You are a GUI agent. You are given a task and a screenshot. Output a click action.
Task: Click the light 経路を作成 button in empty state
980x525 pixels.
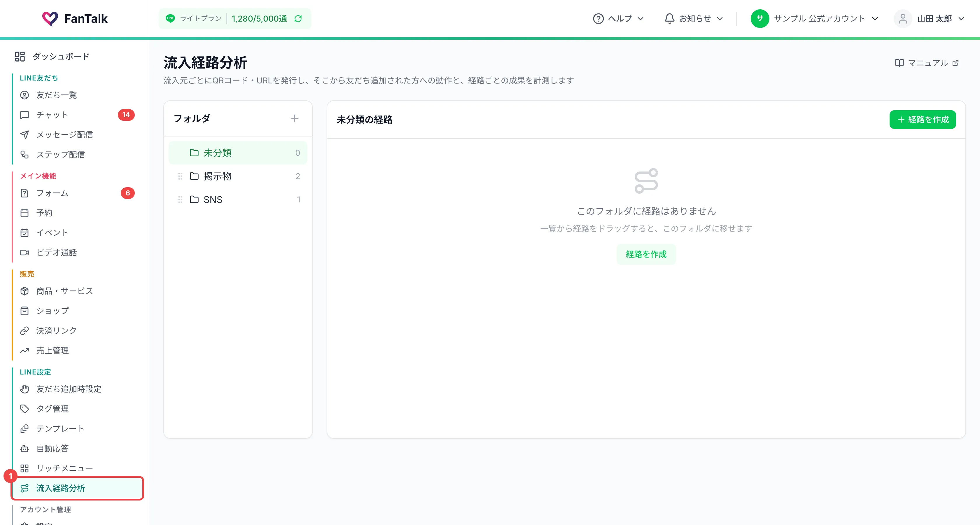tap(646, 254)
